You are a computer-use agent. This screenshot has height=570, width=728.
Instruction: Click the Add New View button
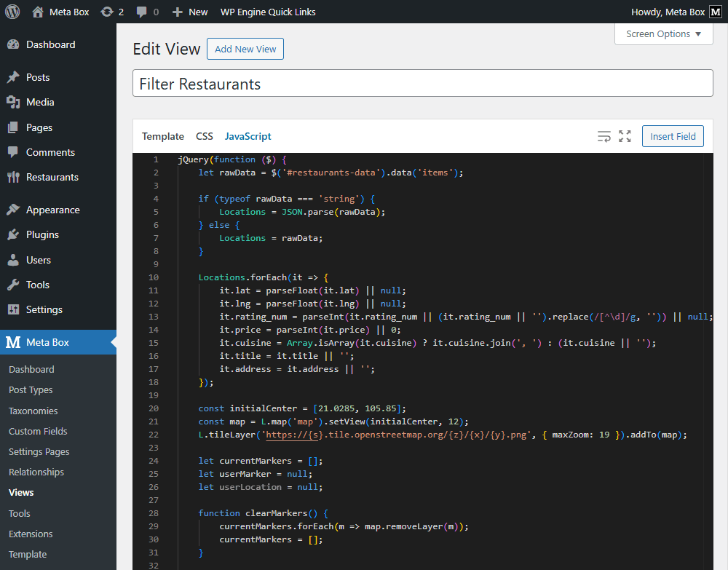(x=245, y=49)
